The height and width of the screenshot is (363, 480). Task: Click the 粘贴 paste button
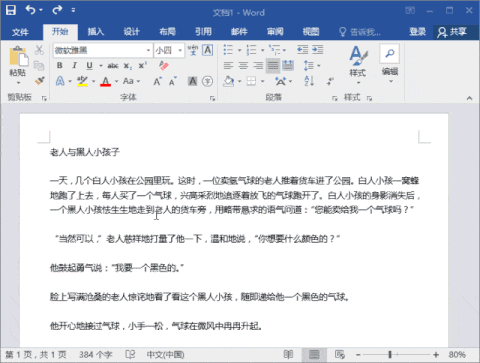coord(18,65)
